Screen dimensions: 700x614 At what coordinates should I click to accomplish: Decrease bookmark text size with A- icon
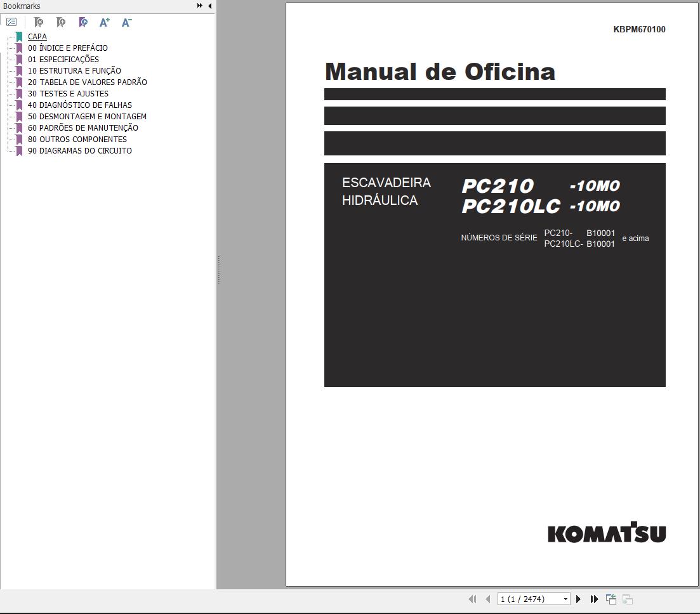click(127, 22)
